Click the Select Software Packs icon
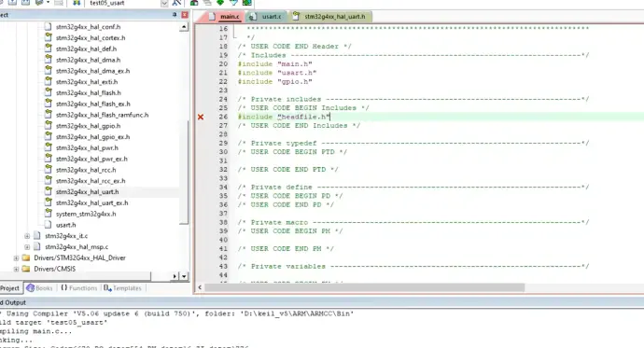 click(x=233, y=3)
